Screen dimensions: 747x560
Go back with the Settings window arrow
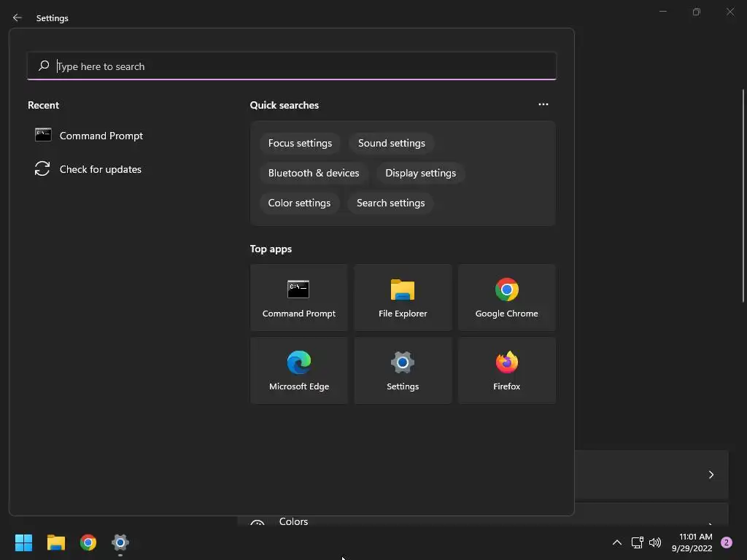click(x=18, y=17)
